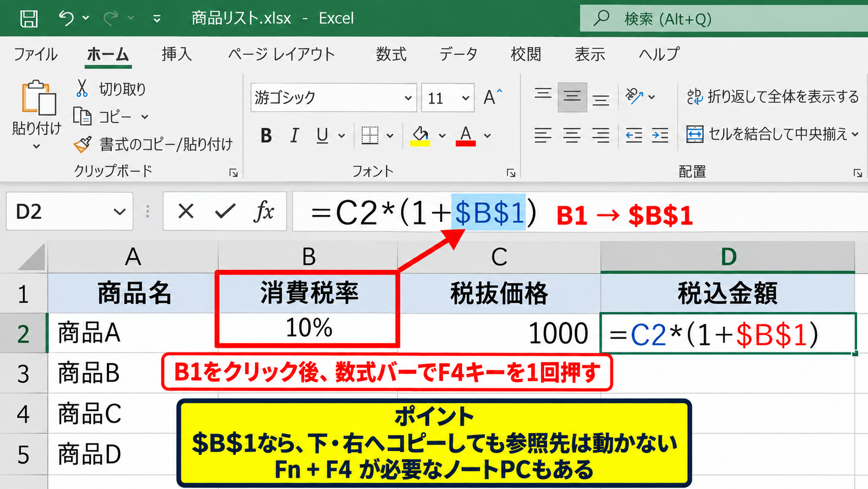
Task: Open the font size 11 dropdown
Action: [x=466, y=98]
